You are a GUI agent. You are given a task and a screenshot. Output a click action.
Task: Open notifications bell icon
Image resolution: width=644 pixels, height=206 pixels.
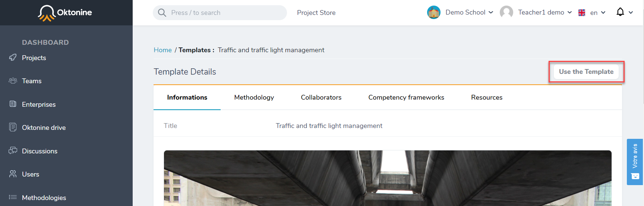(x=620, y=12)
